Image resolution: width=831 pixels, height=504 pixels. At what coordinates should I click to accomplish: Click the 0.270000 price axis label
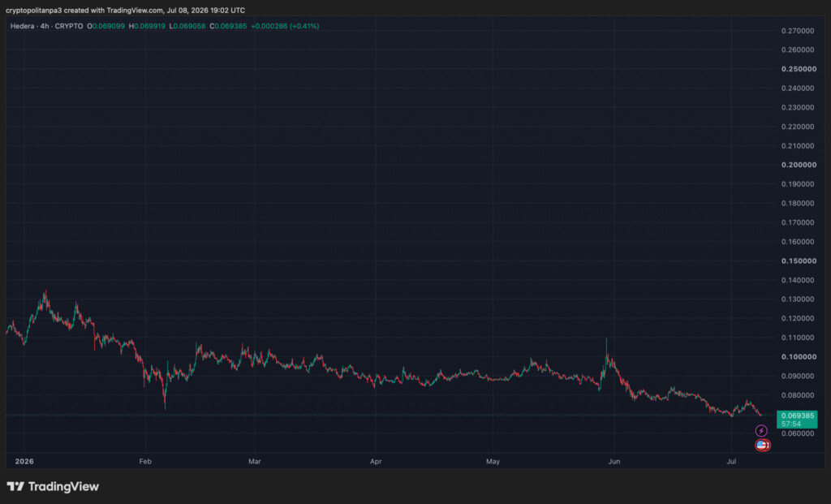798,31
